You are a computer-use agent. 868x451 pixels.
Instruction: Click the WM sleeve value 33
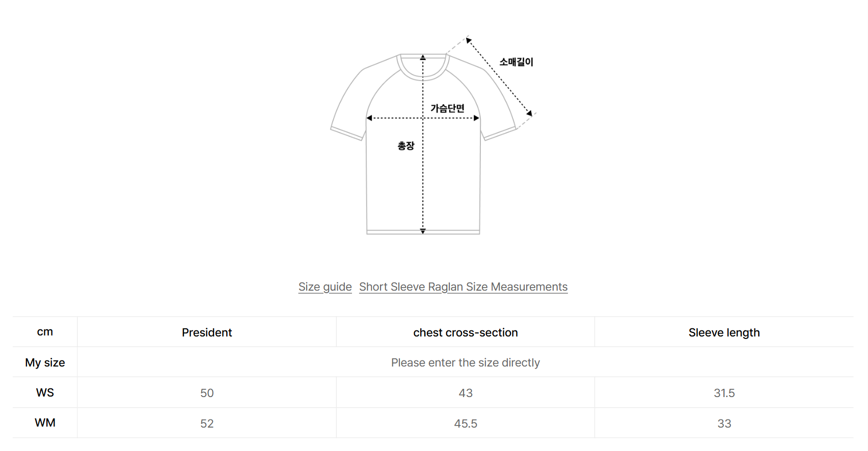[x=724, y=424]
